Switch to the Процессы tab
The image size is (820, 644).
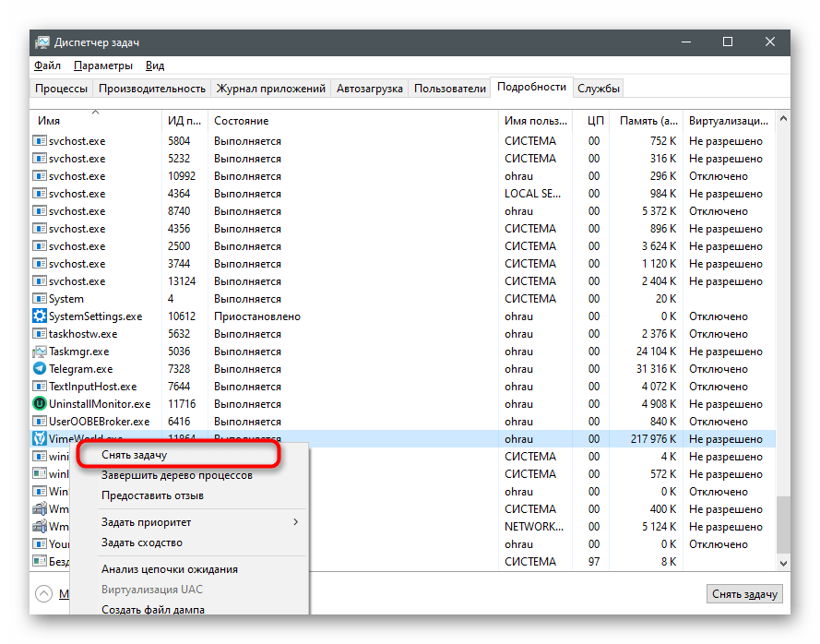click(x=61, y=89)
